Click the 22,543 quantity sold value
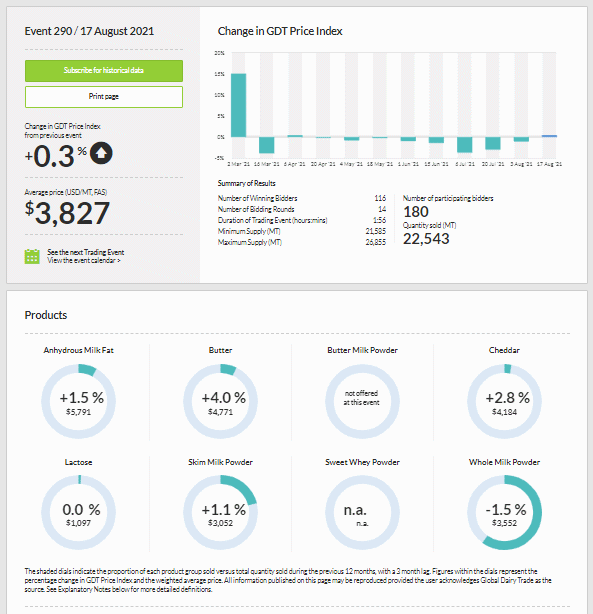This screenshot has height=614, width=593. coord(426,239)
